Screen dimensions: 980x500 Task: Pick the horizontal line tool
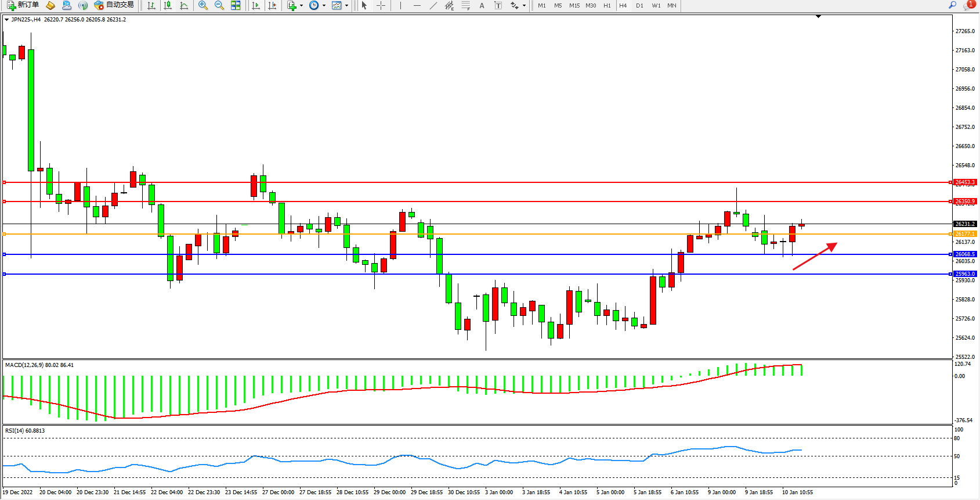click(417, 5)
